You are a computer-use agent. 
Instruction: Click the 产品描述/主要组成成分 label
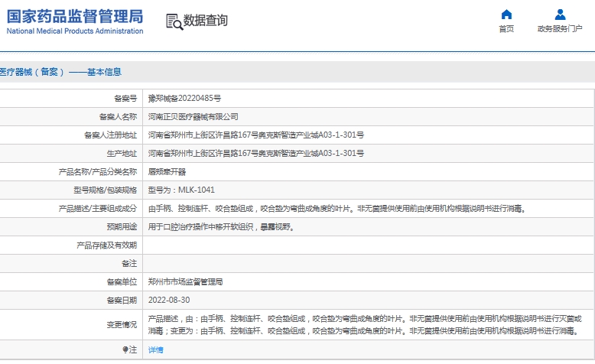click(x=98, y=208)
